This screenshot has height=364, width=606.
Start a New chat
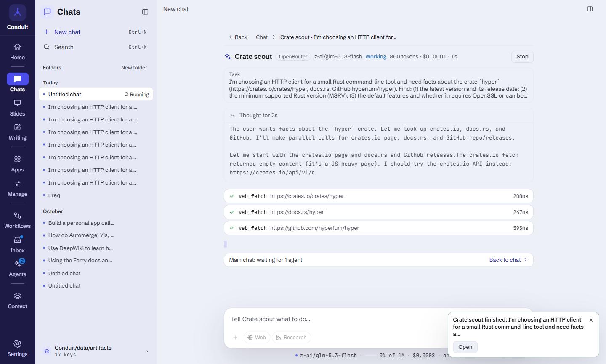[96, 32]
